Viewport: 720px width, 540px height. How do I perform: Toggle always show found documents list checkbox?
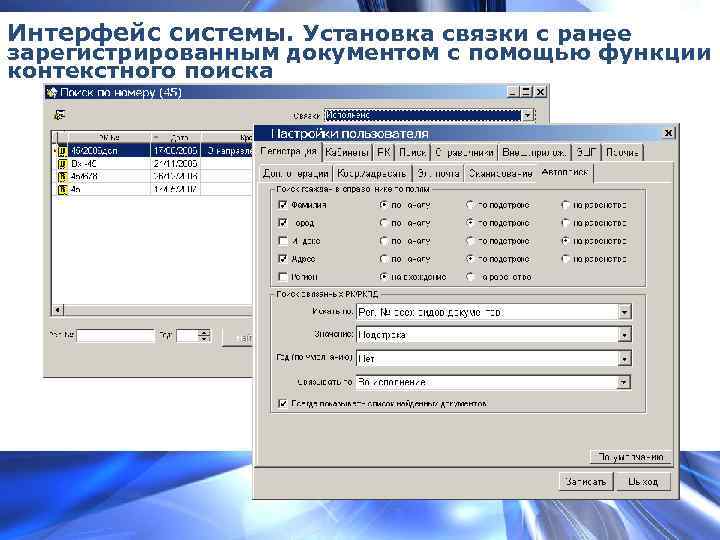pyautogui.click(x=283, y=404)
